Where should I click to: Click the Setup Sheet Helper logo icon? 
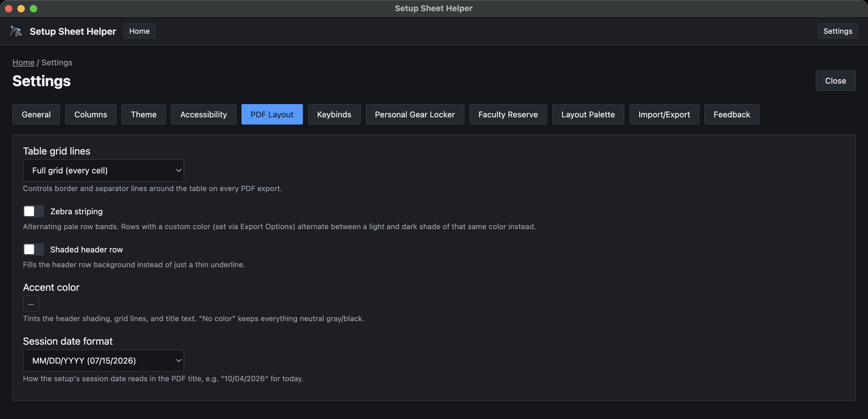pos(16,31)
